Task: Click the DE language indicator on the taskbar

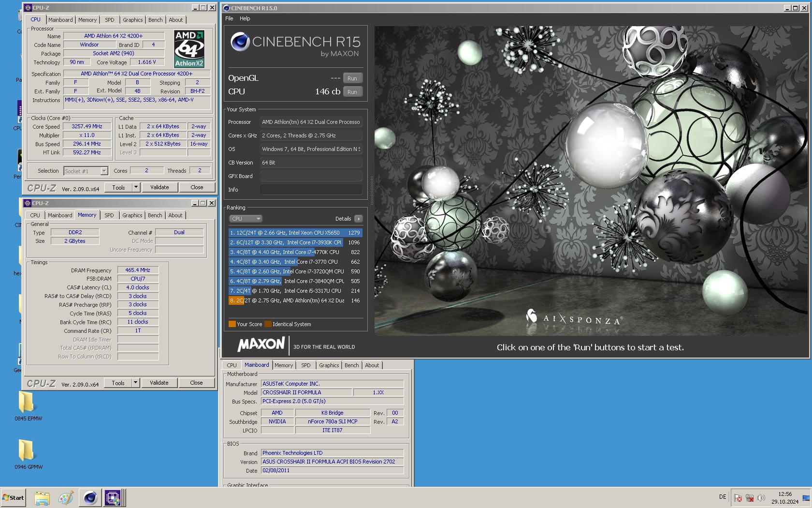Action: coord(723,497)
